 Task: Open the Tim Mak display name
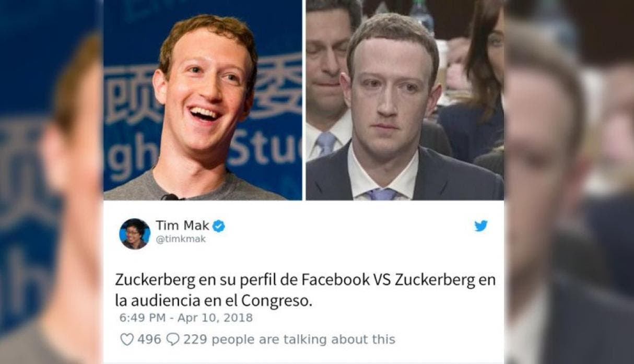183,226
